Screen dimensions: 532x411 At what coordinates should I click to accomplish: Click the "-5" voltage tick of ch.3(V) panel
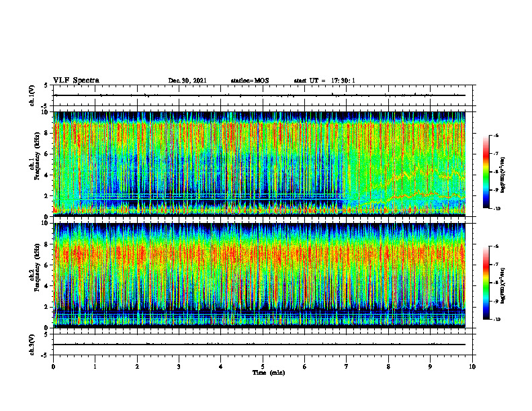click(45, 356)
